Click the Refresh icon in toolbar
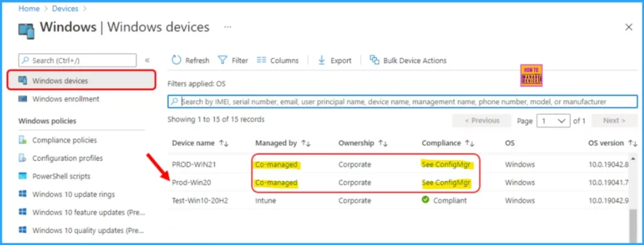 176,60
